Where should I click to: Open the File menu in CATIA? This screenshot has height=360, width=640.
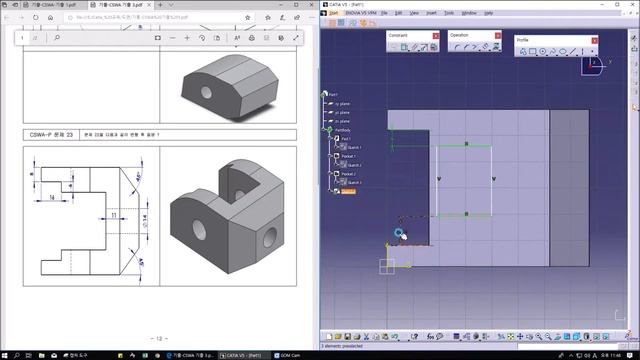click(384, 13)
